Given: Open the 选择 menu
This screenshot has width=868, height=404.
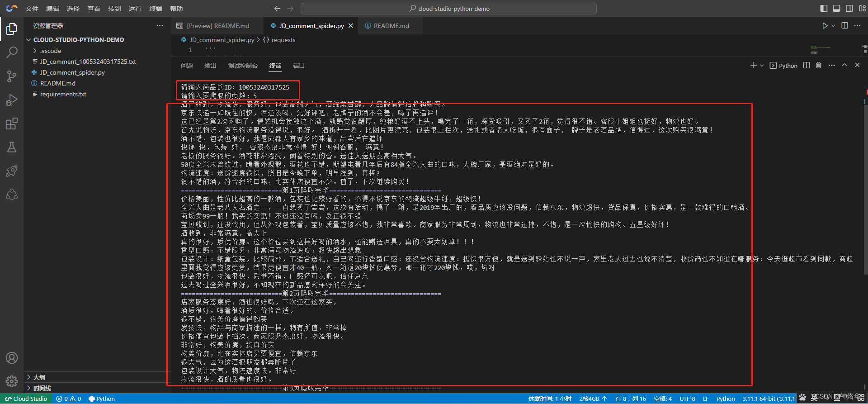Looking at the screenshot, I should (x=73, y=9).
